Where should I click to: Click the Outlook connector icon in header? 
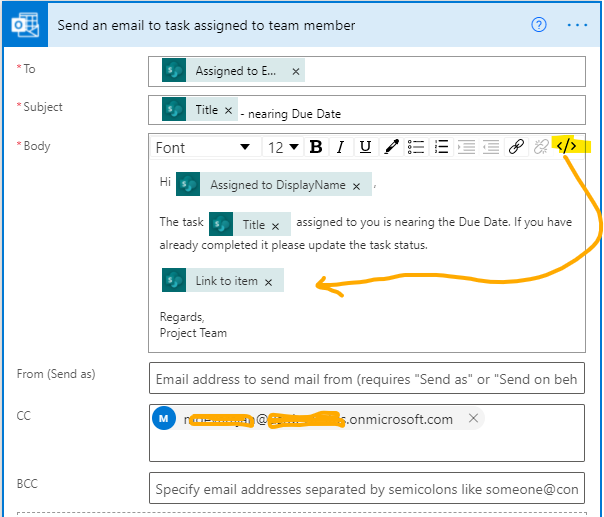click(x=25, y=25)
